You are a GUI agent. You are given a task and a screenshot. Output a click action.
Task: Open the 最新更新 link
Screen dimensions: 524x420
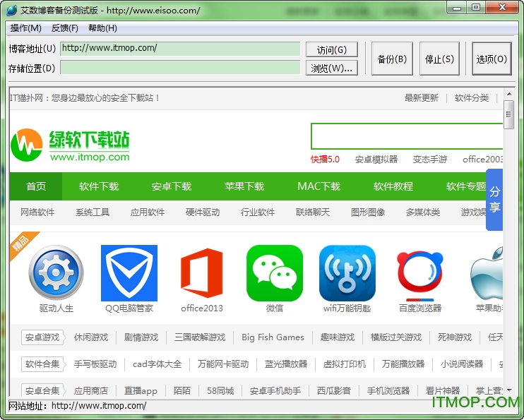(x=422, y=98)
